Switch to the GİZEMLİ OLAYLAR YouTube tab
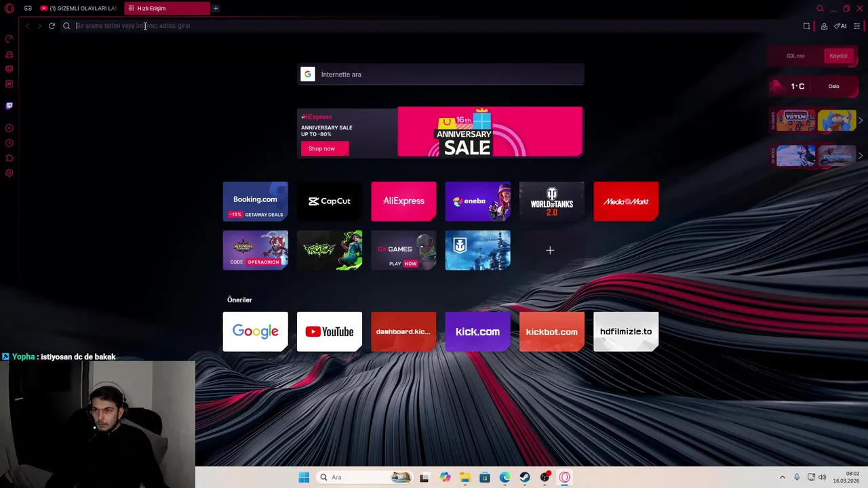Screen dimensions: 868x488 [79, 8]
